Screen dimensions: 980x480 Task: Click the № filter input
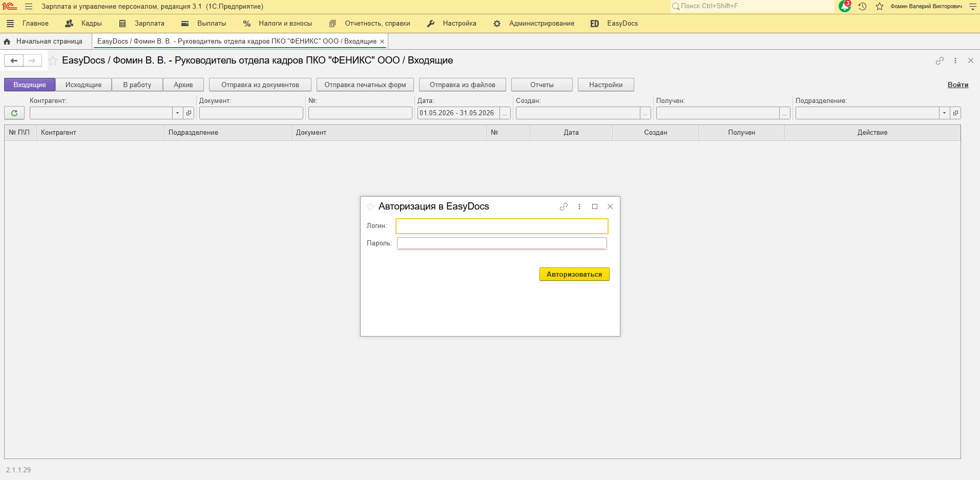360,113
